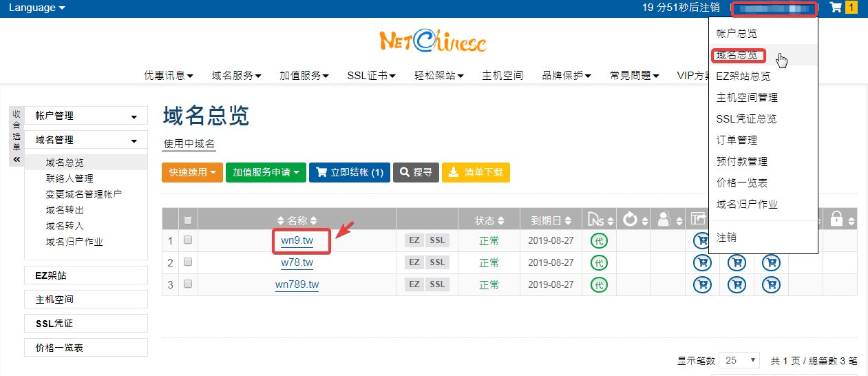Click the shopping cart icon in top bar
Viewport: 868px width, 376px height.
coord(836,8)
